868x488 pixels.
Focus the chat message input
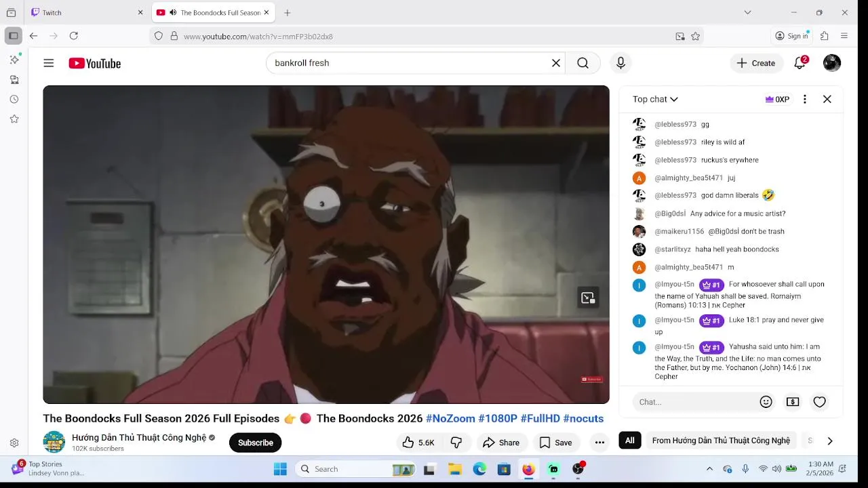pyautogui.click(x=695, y=402)
